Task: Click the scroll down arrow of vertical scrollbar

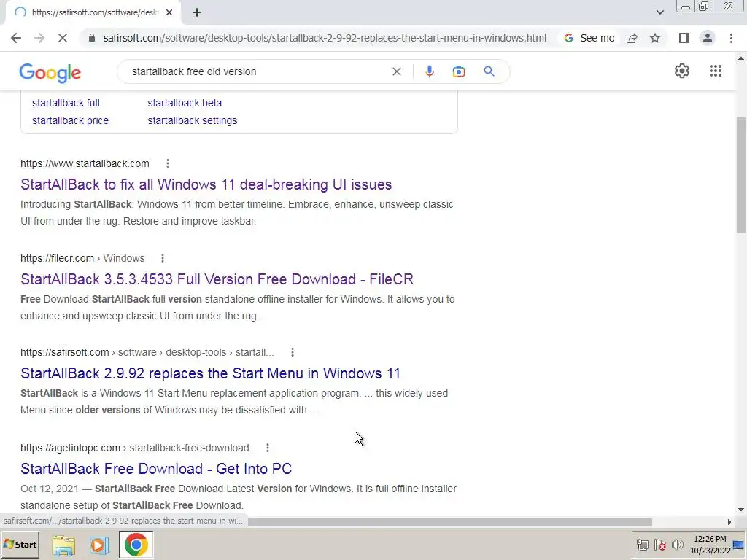Action: click(x=741, y=510)
